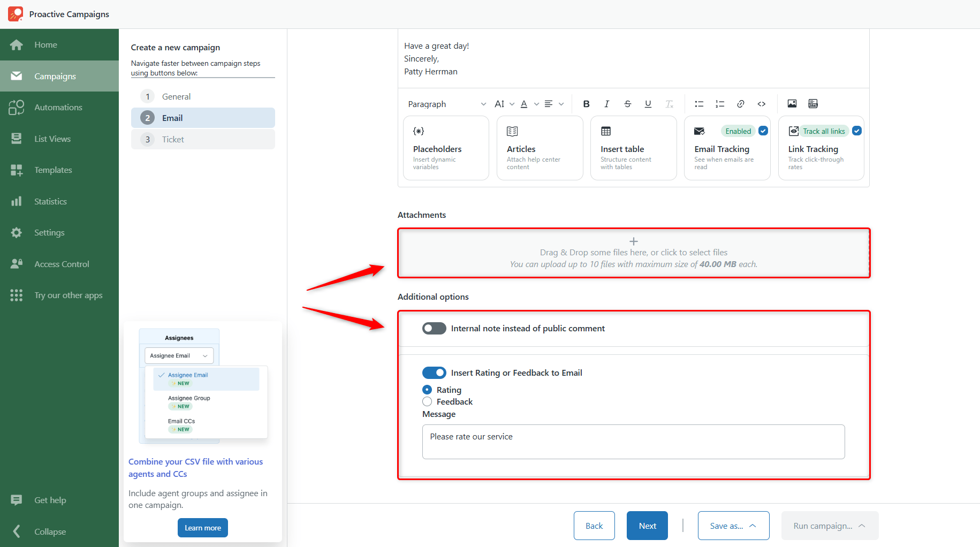The image size is (980, 547).
Task: Click the Next button
Action: 647,526
